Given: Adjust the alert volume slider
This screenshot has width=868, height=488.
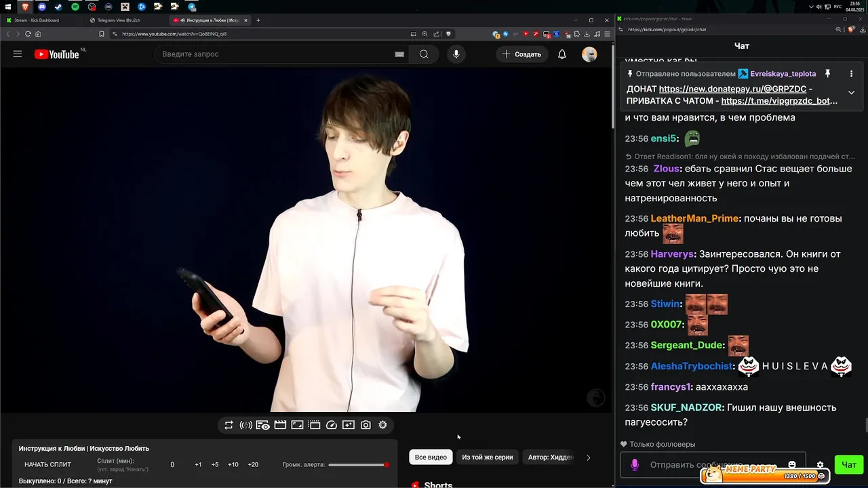Looking at the screenshot, I should 357,465.
